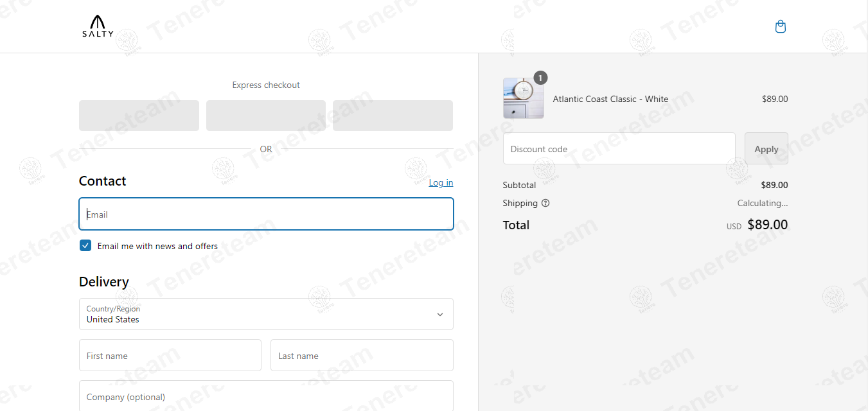Viewport: 868px width, 411px height.
Task: Focus the Email input field
Action: pos(266,214)
